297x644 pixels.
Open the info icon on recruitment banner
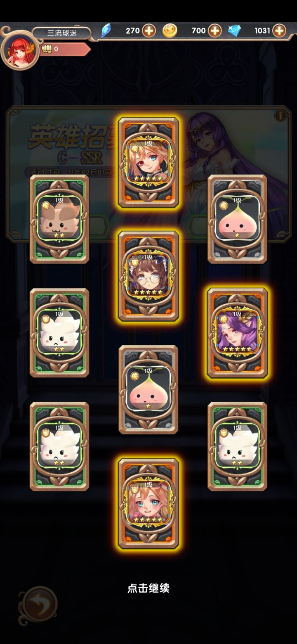(280, 116)
